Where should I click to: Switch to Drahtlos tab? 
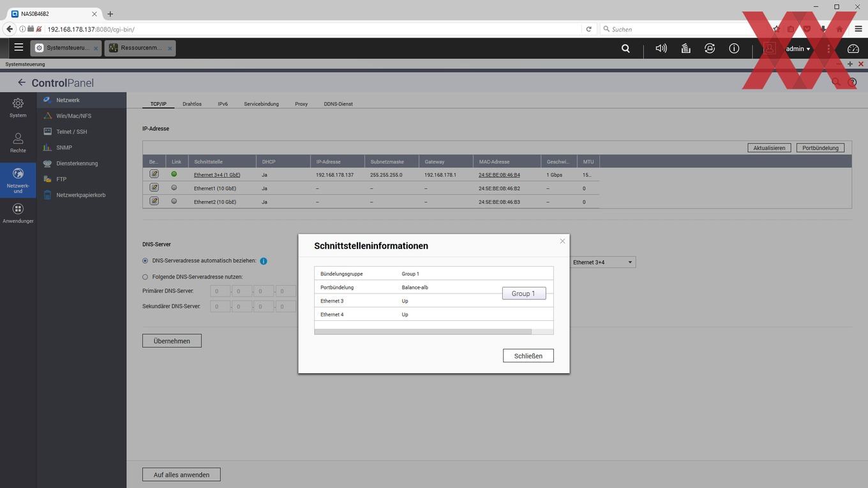pos(192,104)
